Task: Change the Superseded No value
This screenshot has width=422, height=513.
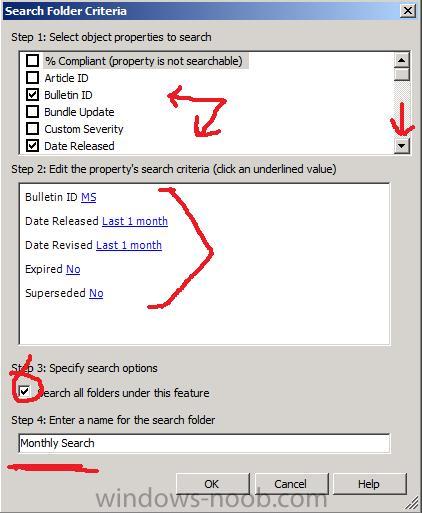Action: [x=96, y=293]
